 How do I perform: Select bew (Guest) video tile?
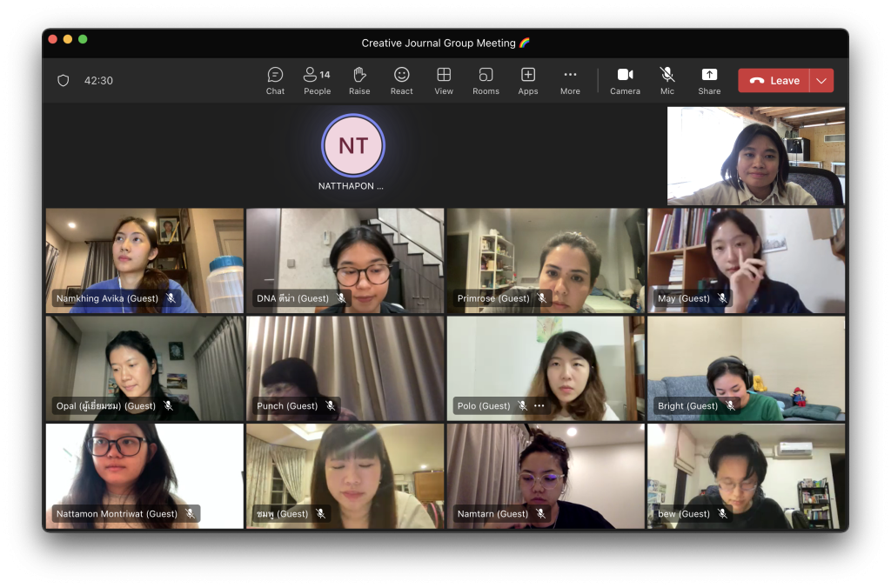(x=746, y=476)
